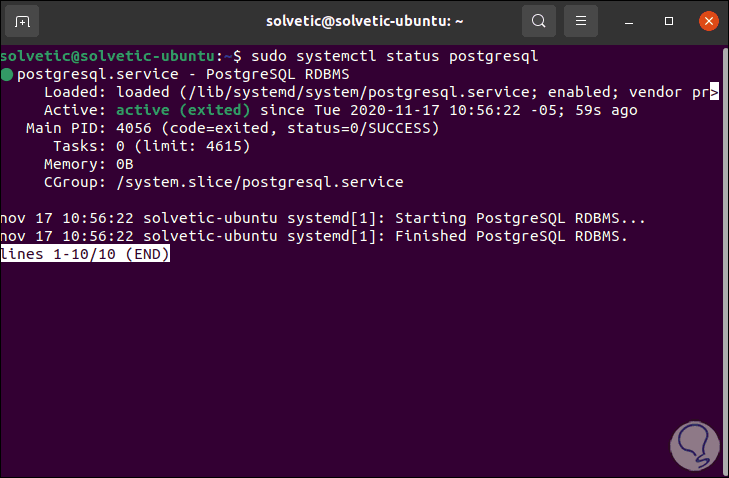Open a new terminal tab

pyautogui.click(x=23, y=20)
